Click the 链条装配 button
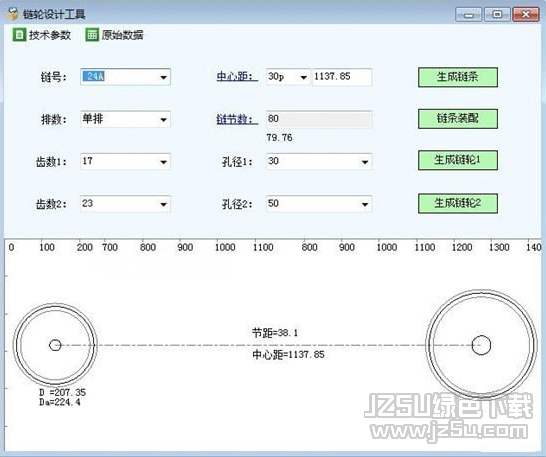The height and width of the screenshot is (457, 546). click(x=458, y=119)
